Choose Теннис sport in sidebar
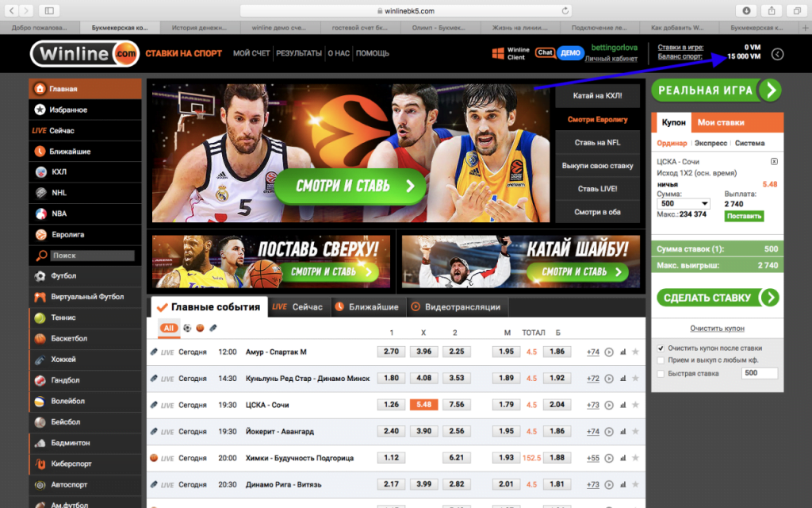The image size is (812, 508). (x=85, y=317)
